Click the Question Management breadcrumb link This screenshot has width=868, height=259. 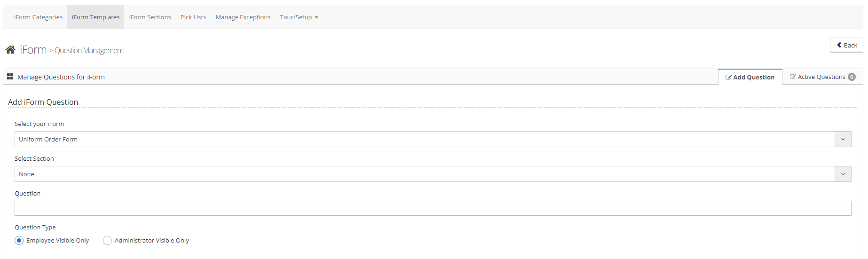click(89, 51)
